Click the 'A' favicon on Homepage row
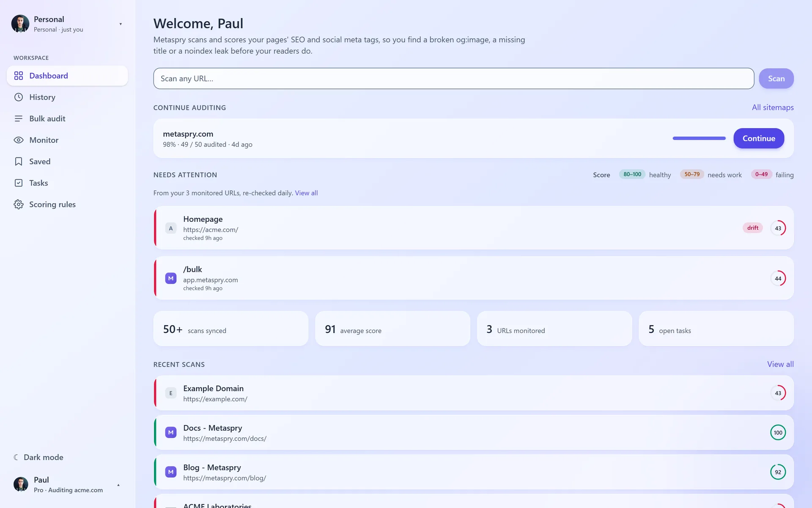 [x=171, y=228]
